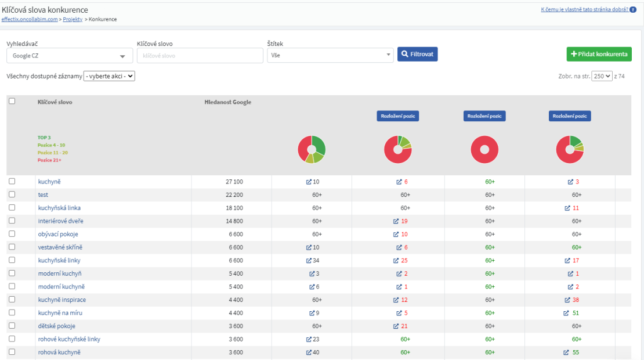
Task: Open external link icon beside 10 in kuchyně row
Action: 309,182
